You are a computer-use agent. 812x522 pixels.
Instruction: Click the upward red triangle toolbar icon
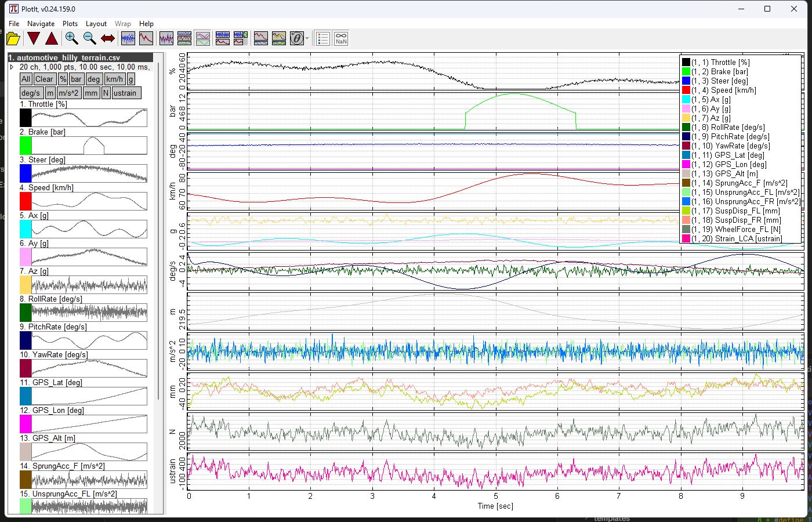click(x=52, y=39)
